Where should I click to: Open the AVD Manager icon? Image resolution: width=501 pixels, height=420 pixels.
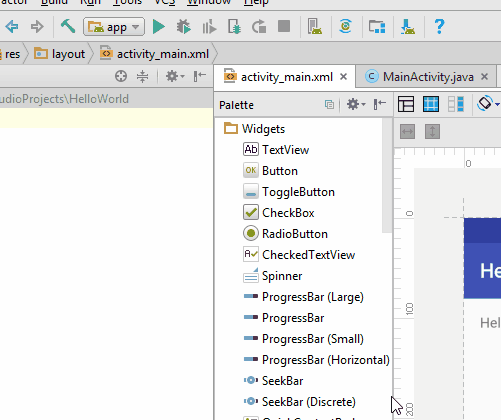315,27
